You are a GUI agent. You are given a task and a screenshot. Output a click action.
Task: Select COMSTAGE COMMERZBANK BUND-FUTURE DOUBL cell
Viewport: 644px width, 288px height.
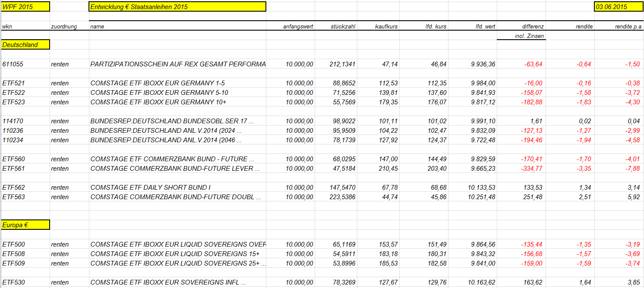click(177, 197)
